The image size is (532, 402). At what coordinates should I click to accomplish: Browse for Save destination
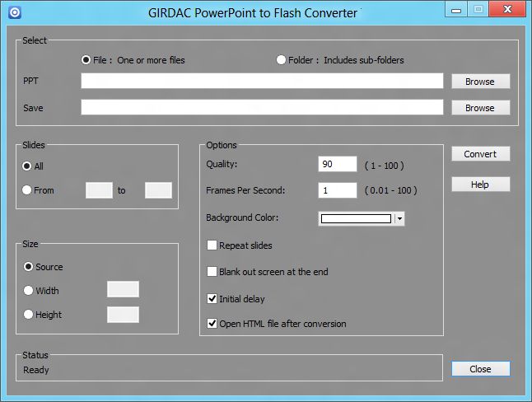pyautogui.click(x=480, y=108)
